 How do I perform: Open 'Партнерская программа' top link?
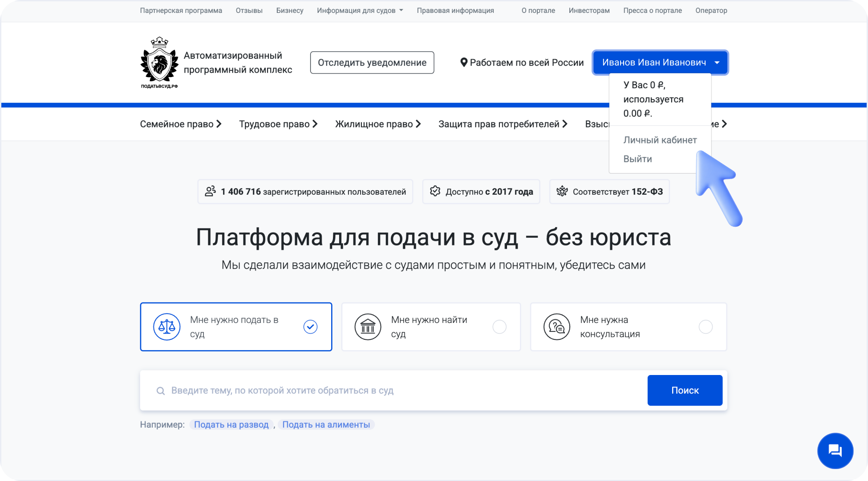[181, 10]
